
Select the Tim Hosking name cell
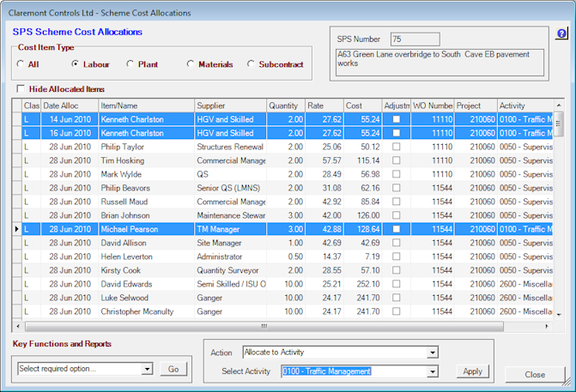[x=147, y=160]
